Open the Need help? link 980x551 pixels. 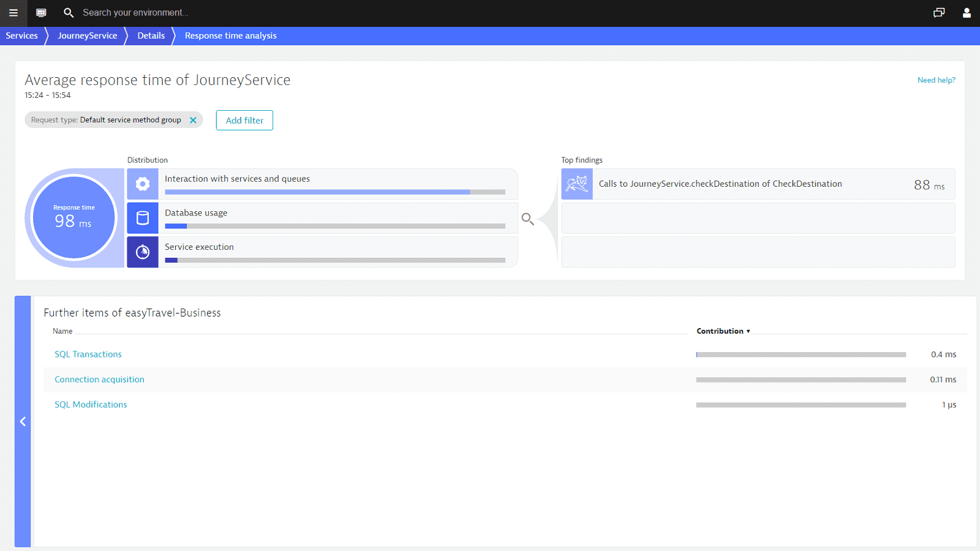(936, 80)
